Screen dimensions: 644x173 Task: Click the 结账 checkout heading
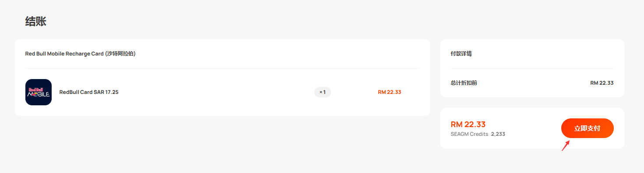click(x=36, y=21)
